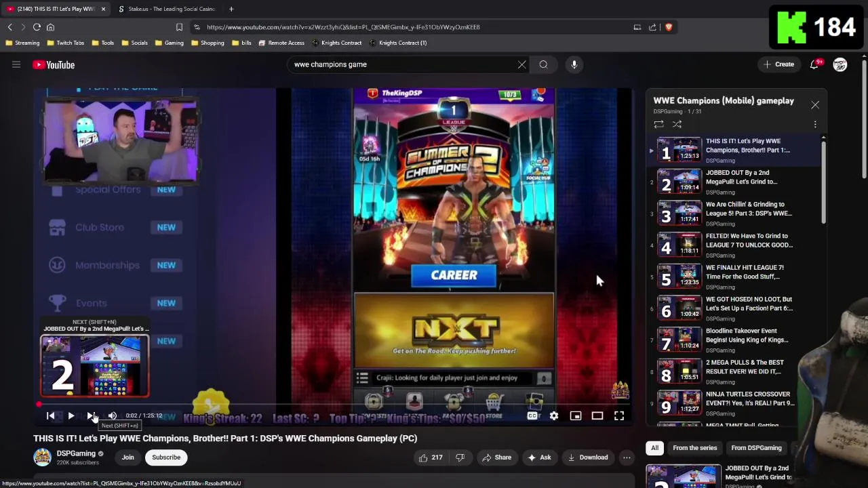Enable miniplayer mode
The image size is (868, 488).
(x=576, y=415)
